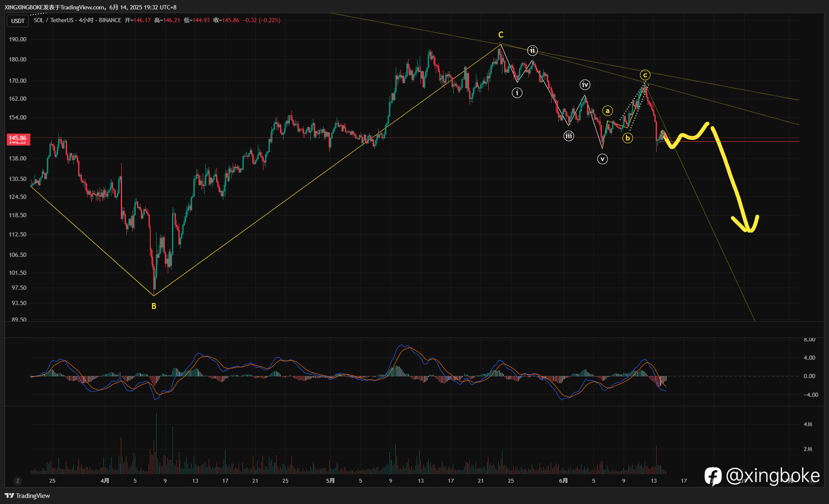Click the red 145.86 current price label
This screenshot has width=829, height=504.
(x=18, y=138)
